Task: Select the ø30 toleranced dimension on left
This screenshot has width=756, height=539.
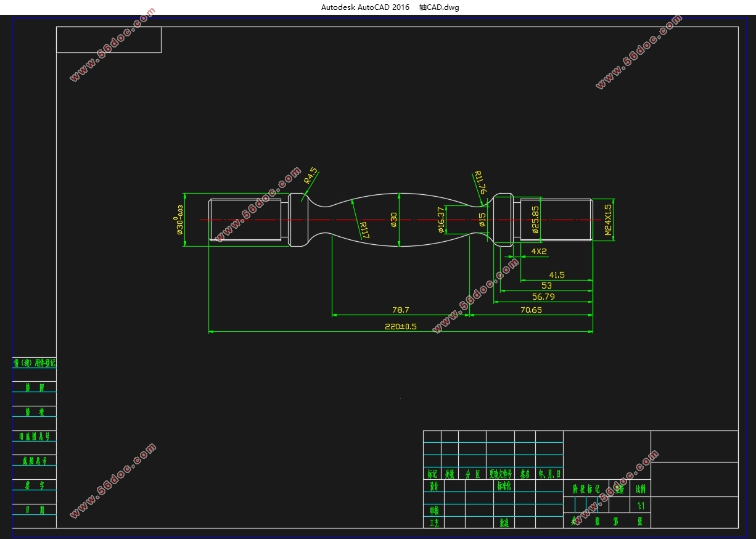Action: (180, 220)
